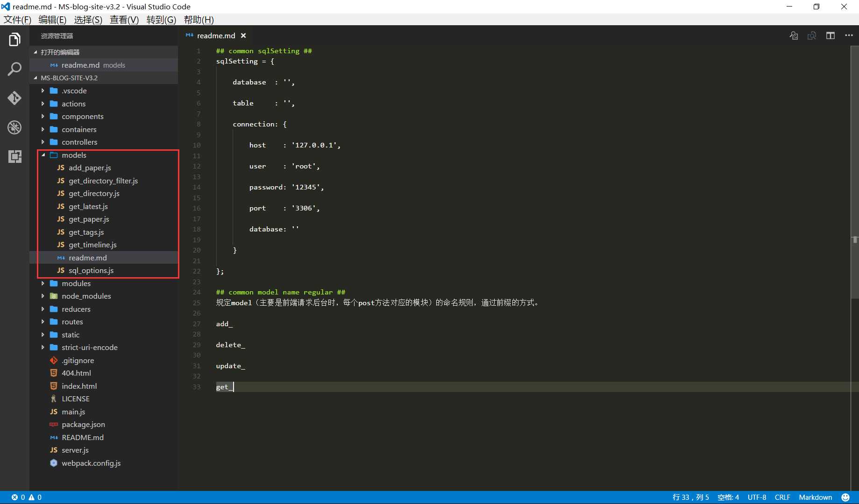Click the JS icon of server.js
859x504 pixels.
(x=54, y=450)
